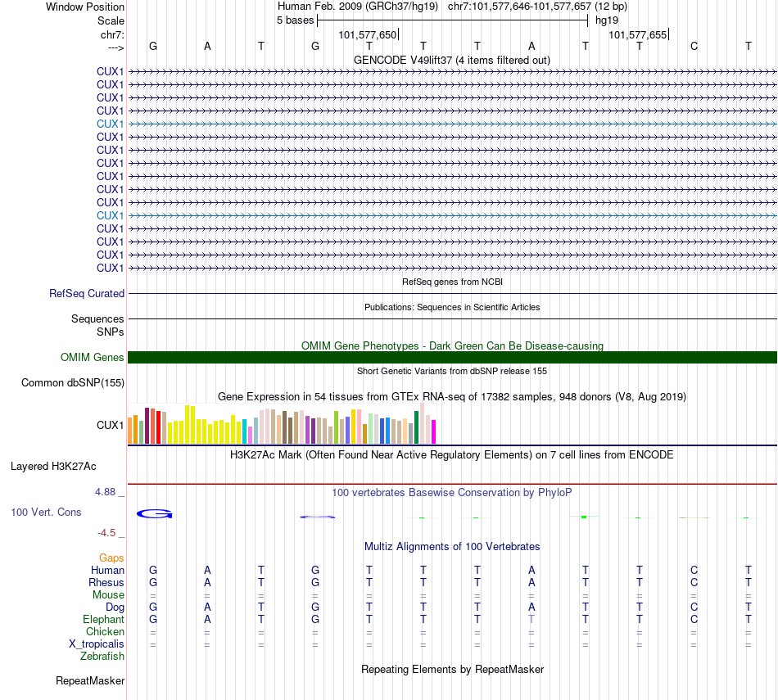Click 'Multiz Alignments of 100 Vertebrates' title
Image resolution: width=778 pixels, height=700 pixels.
click(x=452, y=547)
